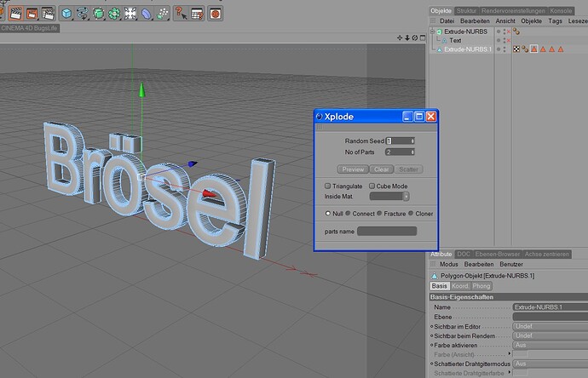Select the checkerboard texture tag on Extrude-NURBS.1
This screenshot has width=588, height=378.
[516, 49]
